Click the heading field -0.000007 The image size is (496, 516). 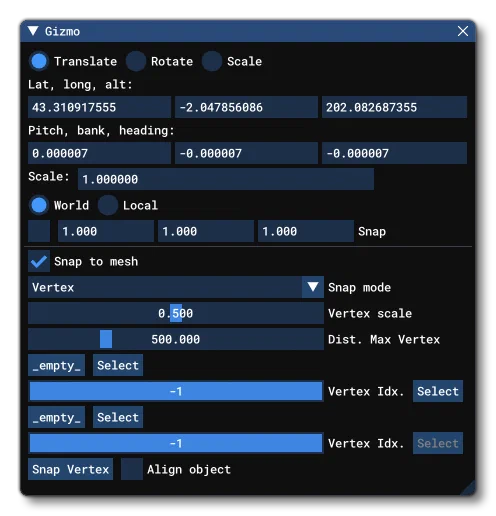pyautogui.click(x=394, y=153)
